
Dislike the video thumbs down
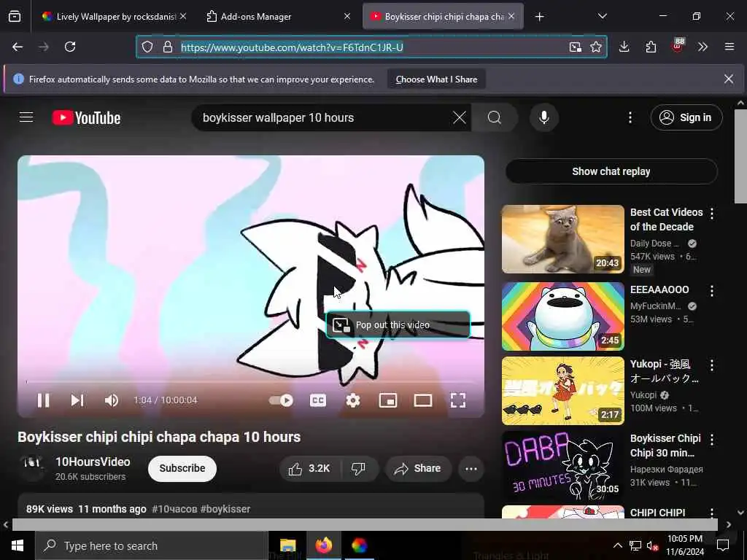click(359, 469)
